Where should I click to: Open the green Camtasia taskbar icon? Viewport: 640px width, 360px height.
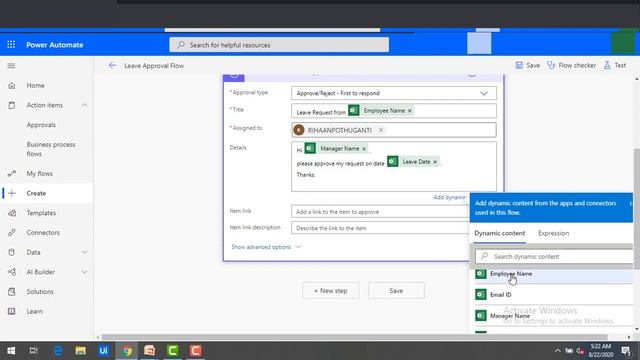[x=173, y=351]
